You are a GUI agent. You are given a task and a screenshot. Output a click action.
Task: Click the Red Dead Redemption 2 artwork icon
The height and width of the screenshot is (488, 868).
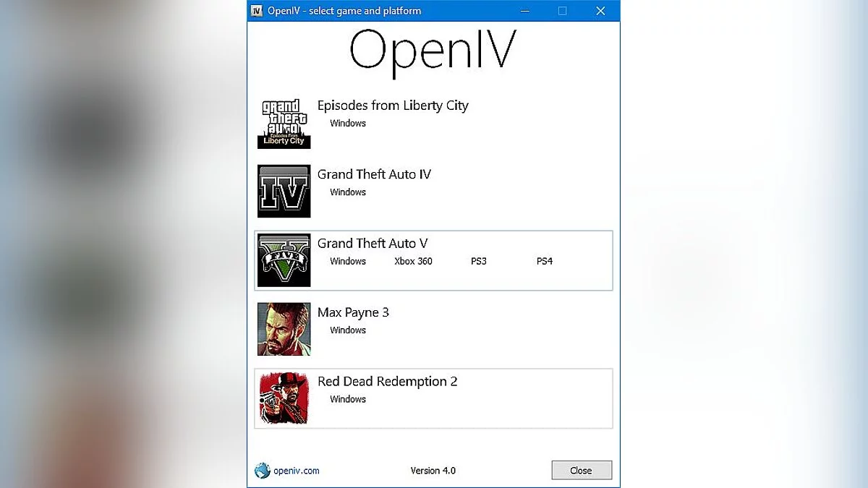284,398
